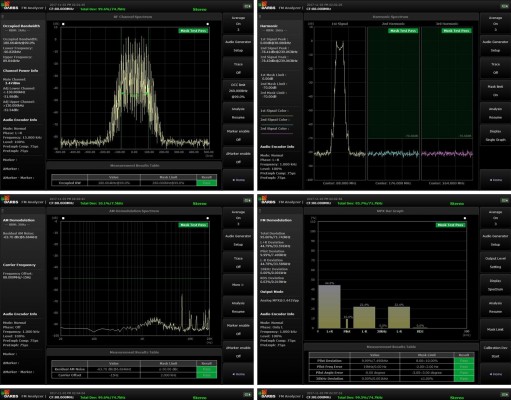Click Measurement Results Table header in MPX Bar Graph screen
511x400 pixels.
click(391, 347)
